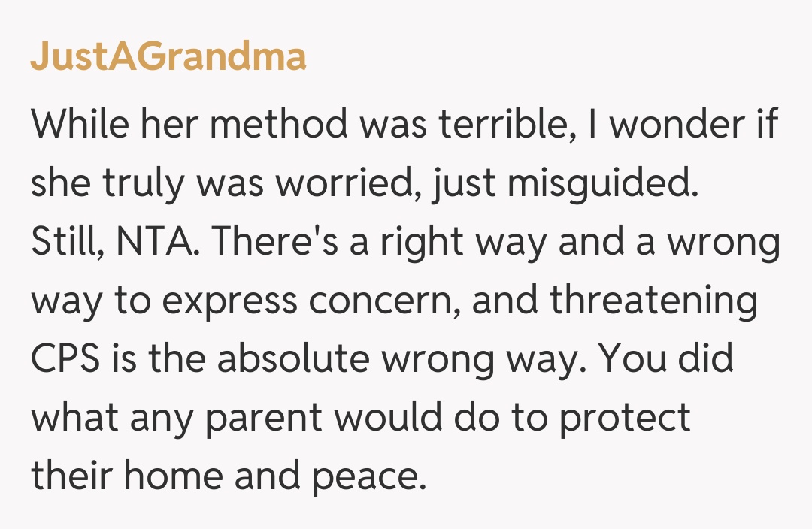Click the word "threatening" in the comment

(x=653, y=301)
